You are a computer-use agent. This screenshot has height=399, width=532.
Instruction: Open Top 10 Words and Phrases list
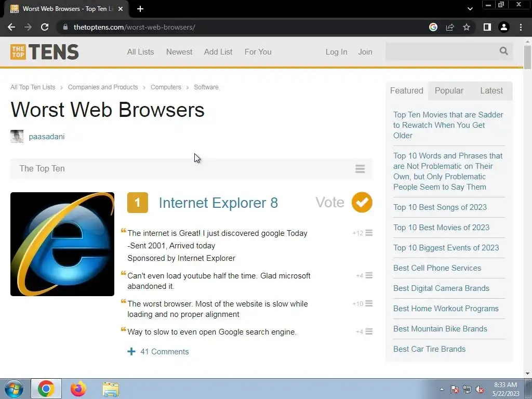[448, 171]
